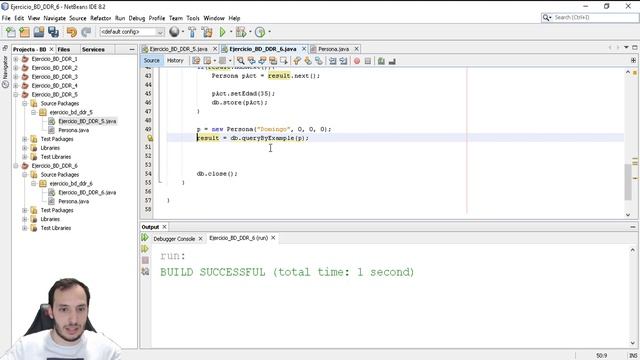
Task: Click the Stop square icon in Output sidebar
Action: (145, 260)
